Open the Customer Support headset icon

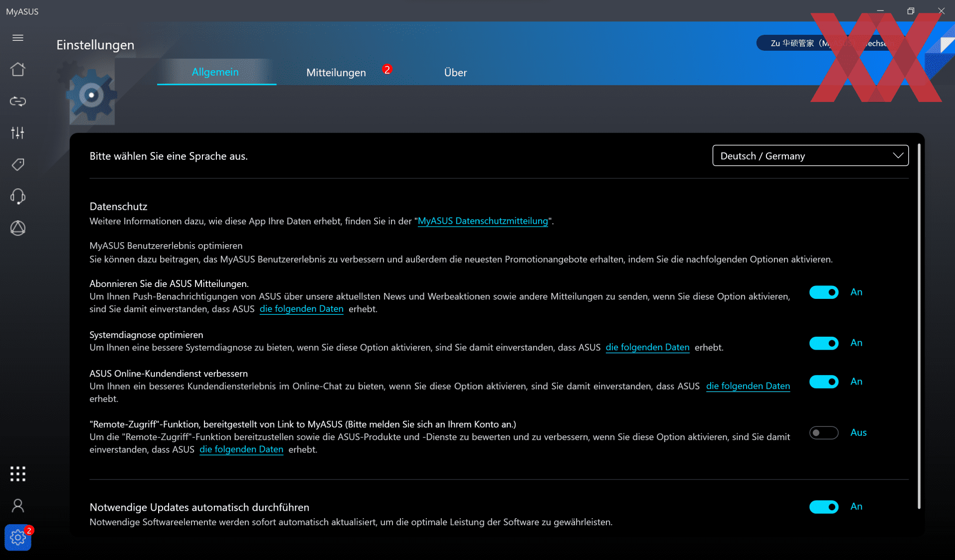pyautogui.click(x=18, y=196)
